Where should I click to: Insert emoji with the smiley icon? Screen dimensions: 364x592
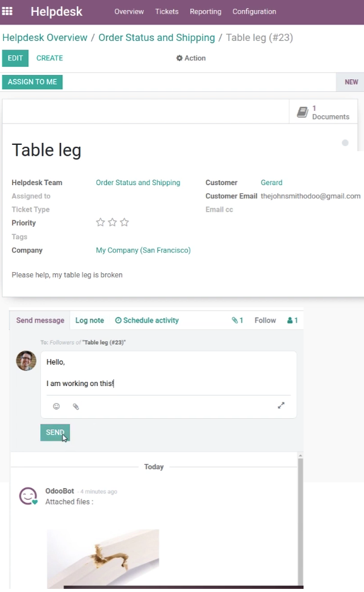(56, 406)
